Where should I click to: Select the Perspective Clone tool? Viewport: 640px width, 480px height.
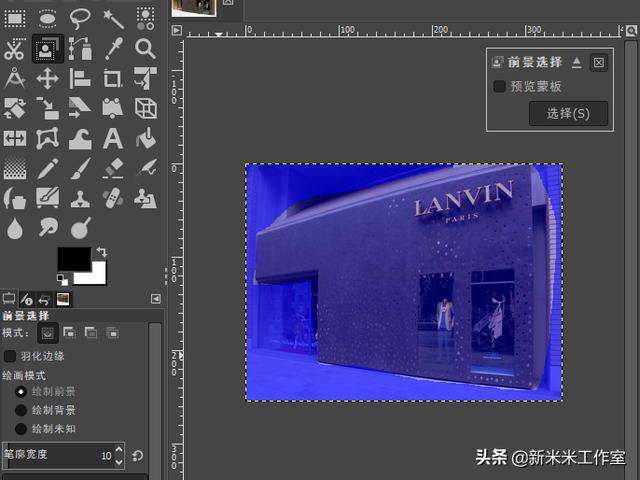click(146, 198)
